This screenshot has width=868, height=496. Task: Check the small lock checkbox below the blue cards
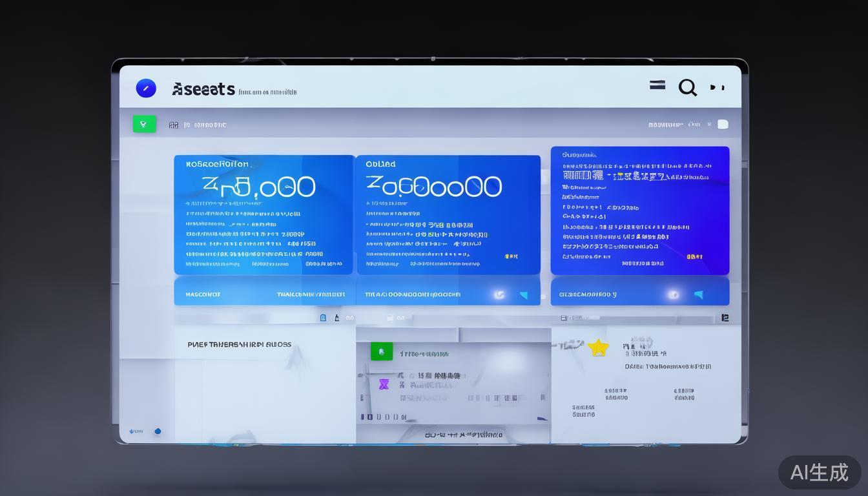coord(323,317)
